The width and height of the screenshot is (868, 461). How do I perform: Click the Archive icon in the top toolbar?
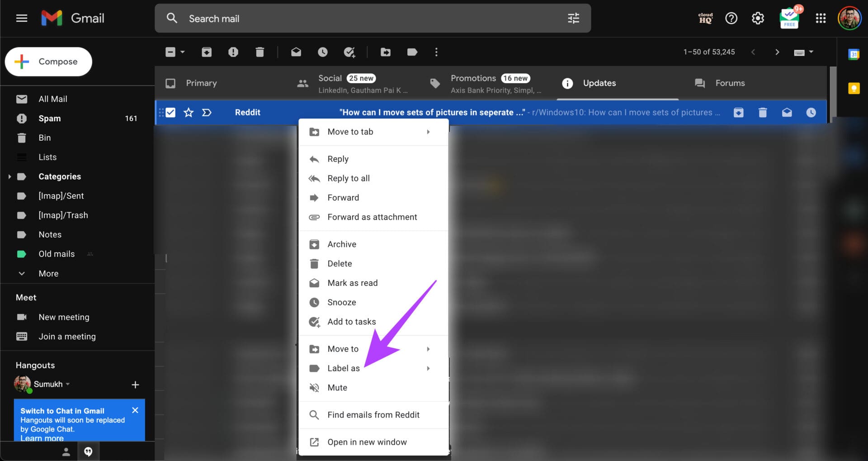point(207,52)
